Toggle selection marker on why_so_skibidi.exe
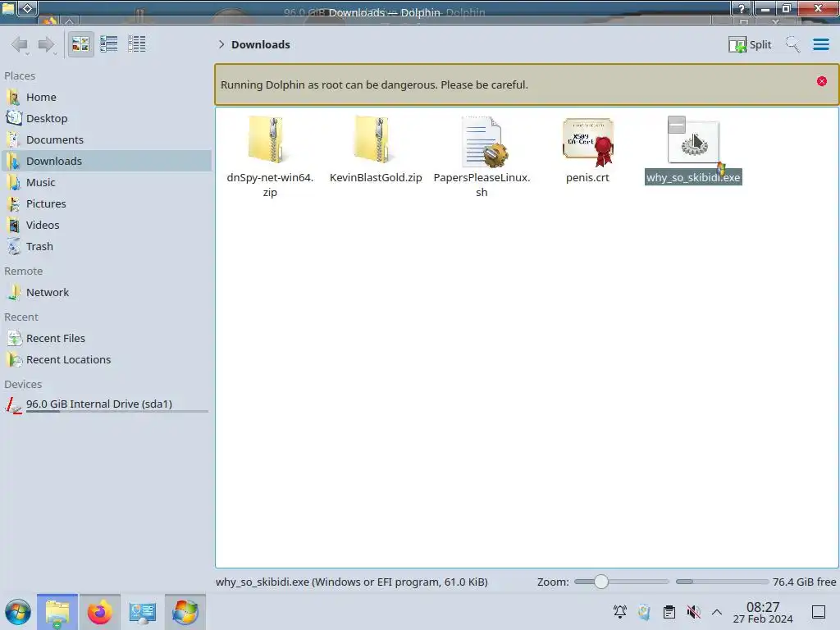This screenshot has height=630, width=840. click(677, 125)
